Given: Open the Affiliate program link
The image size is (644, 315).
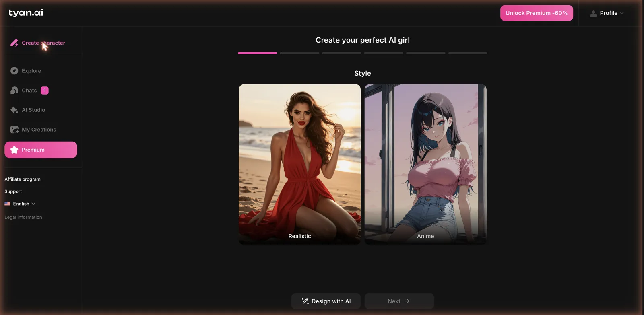Looking at the screenshot, I should (23, 179).
